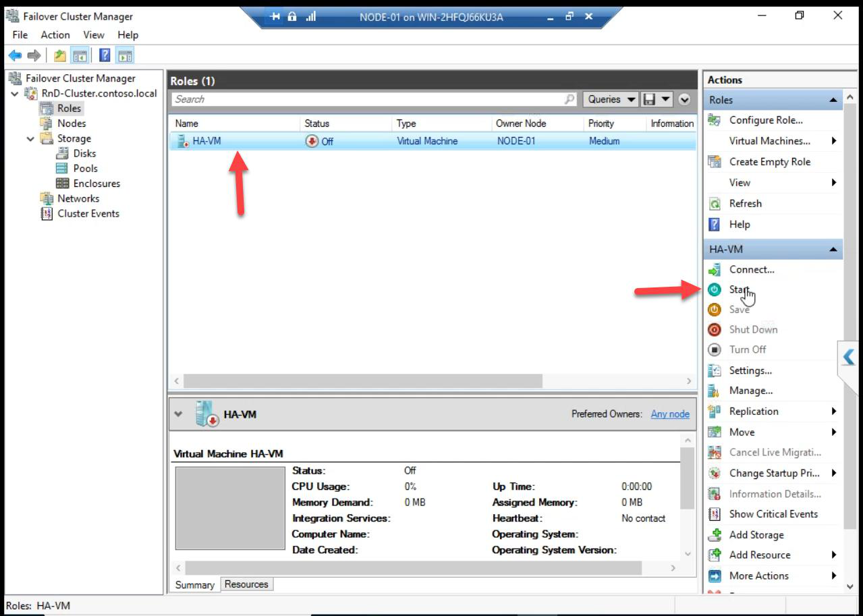Click the blue Help question-mark toolbar icon
This screenshot has width=863, height=616.
(105, 55)
